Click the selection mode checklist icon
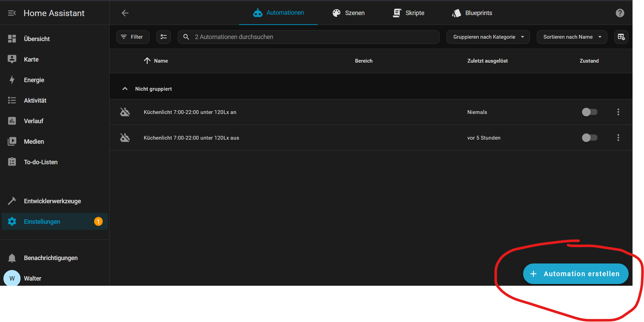 (x=164, y=37)
